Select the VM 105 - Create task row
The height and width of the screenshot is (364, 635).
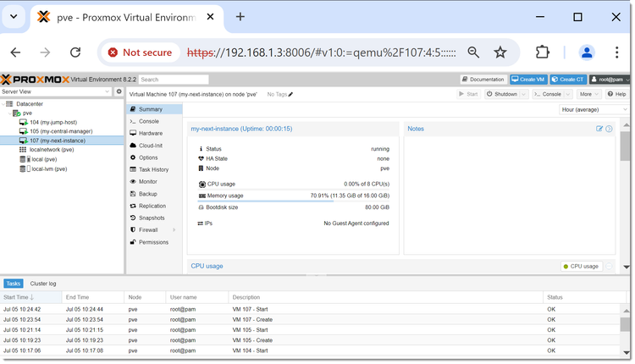point(310,340)
